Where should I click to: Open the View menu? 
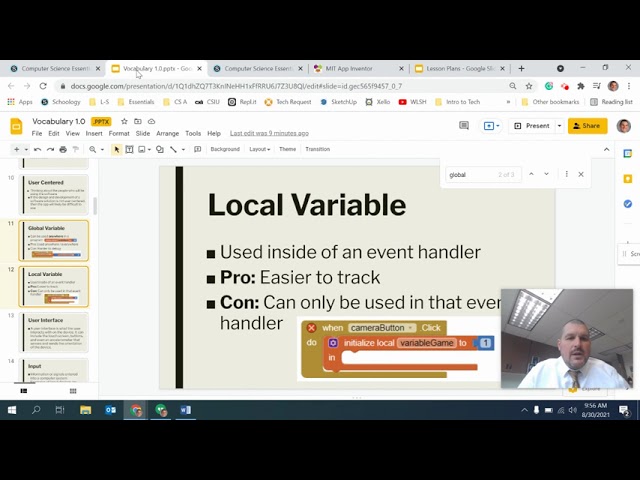coord(73,133)
